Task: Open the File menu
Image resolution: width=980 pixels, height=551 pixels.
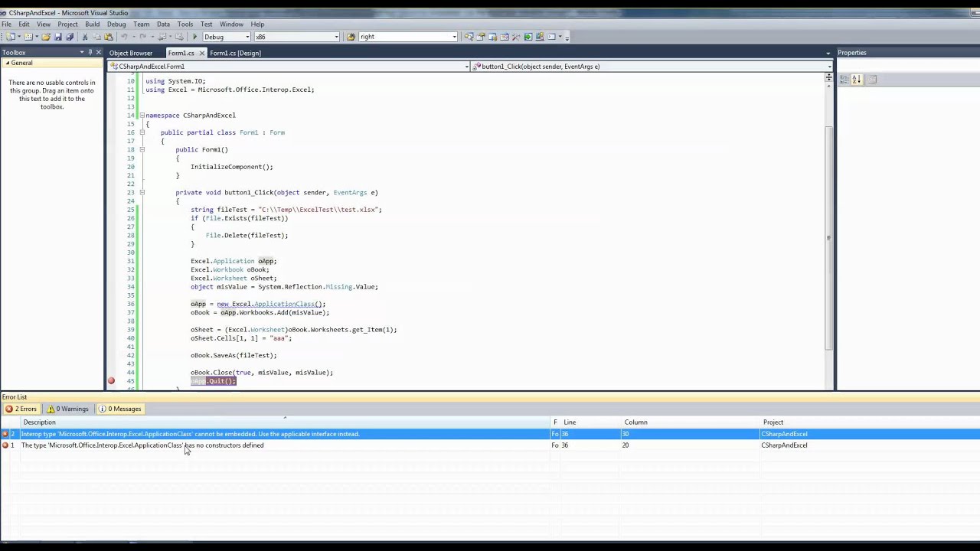Action: pos(6,24)
